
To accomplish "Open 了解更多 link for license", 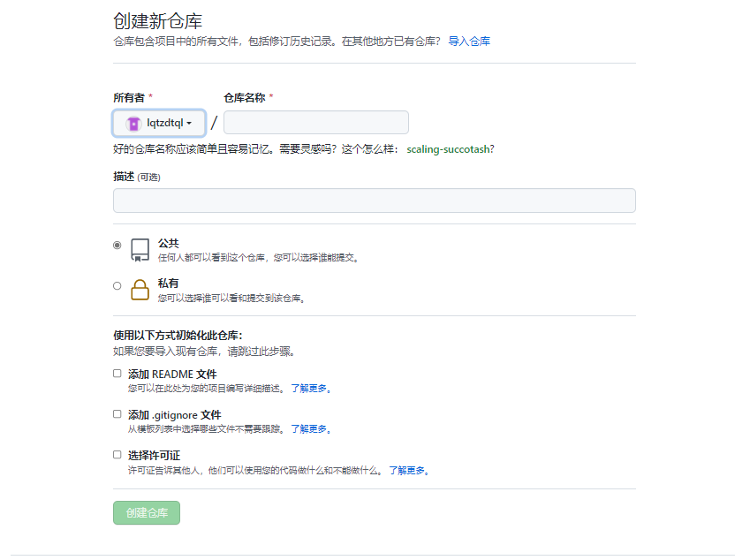I will pyautogui.click(x=409, y=471).
